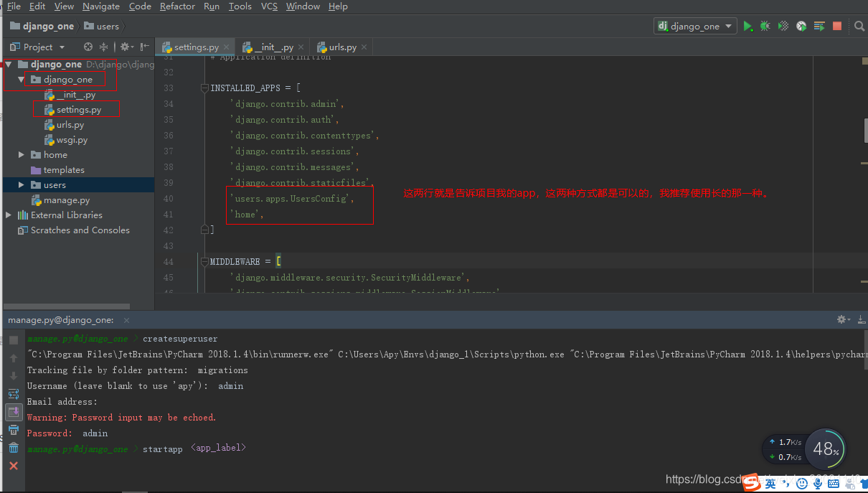Image resolution: width=868 pixels, height=493 pixels.
Task: Click the microphone icon in IME toolbar
Action: [x=817, y=484]
